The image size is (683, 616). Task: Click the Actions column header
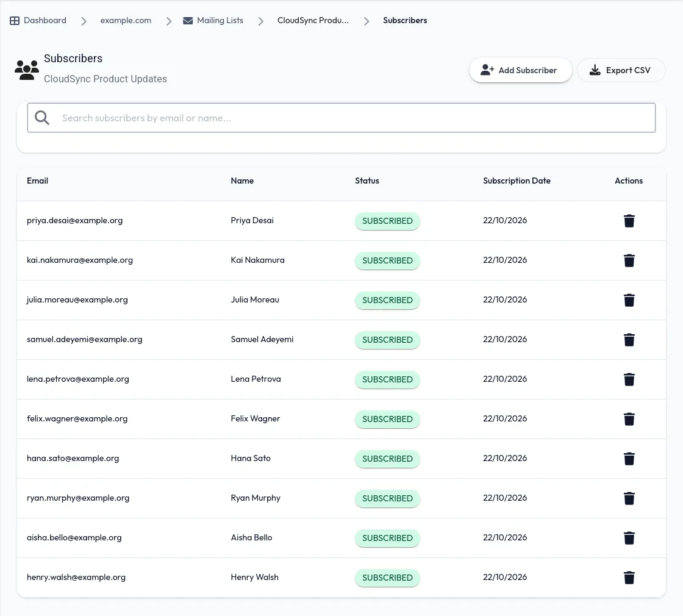tap(629, 181)
